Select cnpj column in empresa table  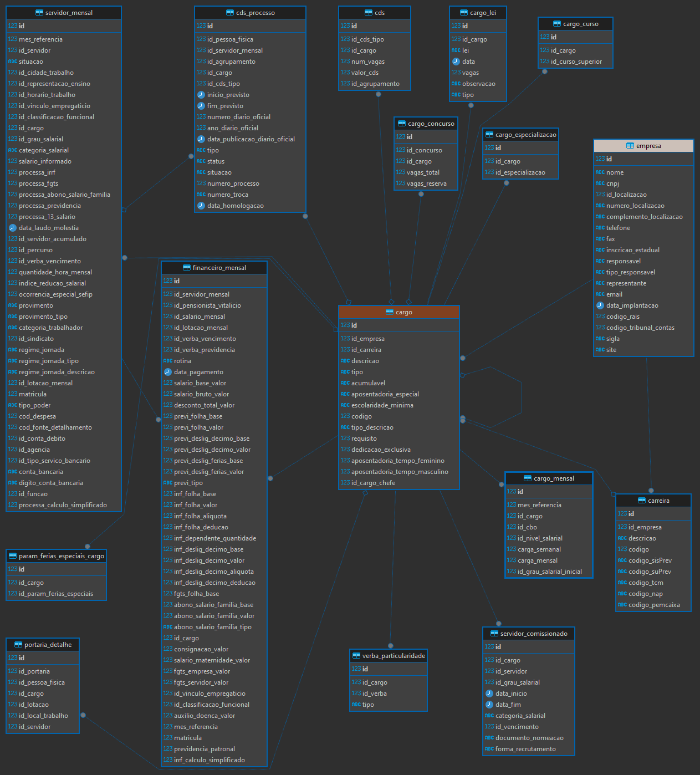643,183
